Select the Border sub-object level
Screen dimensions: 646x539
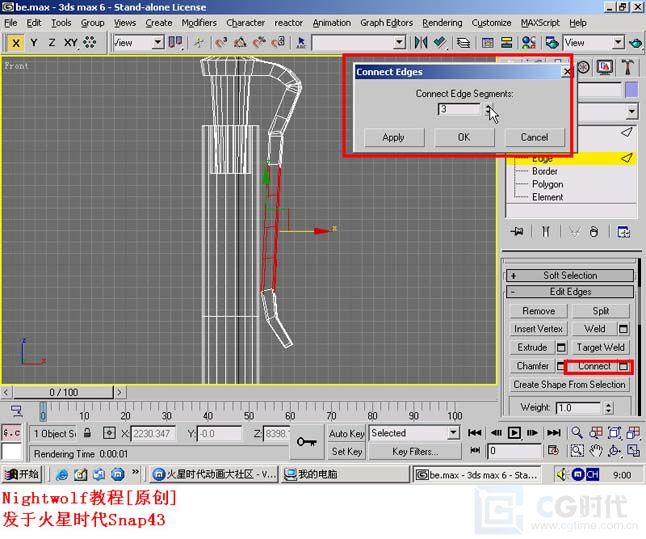click(x=545, y=171)
